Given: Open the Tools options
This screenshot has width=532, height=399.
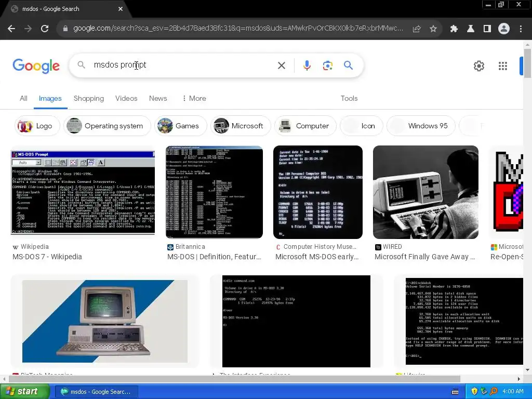Looking at the screenshot, I should 349,98.
